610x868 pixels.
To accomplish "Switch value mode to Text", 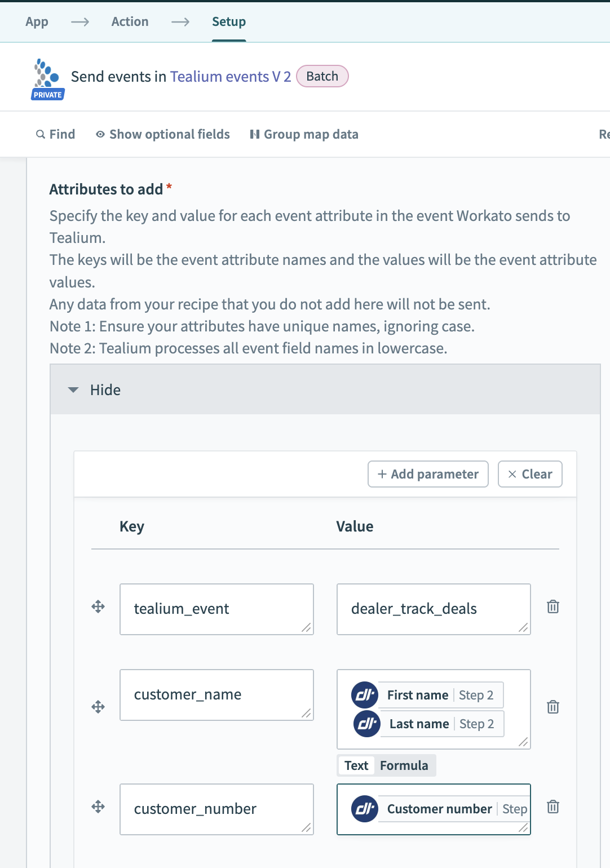I will point(356,765).
